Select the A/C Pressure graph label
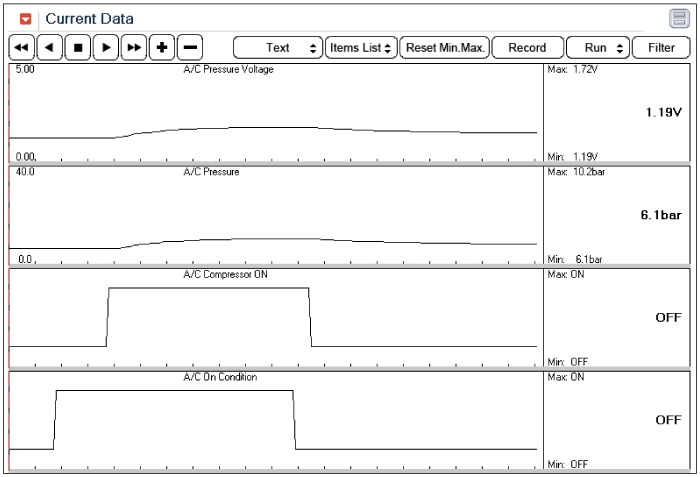 click(211, 172)
